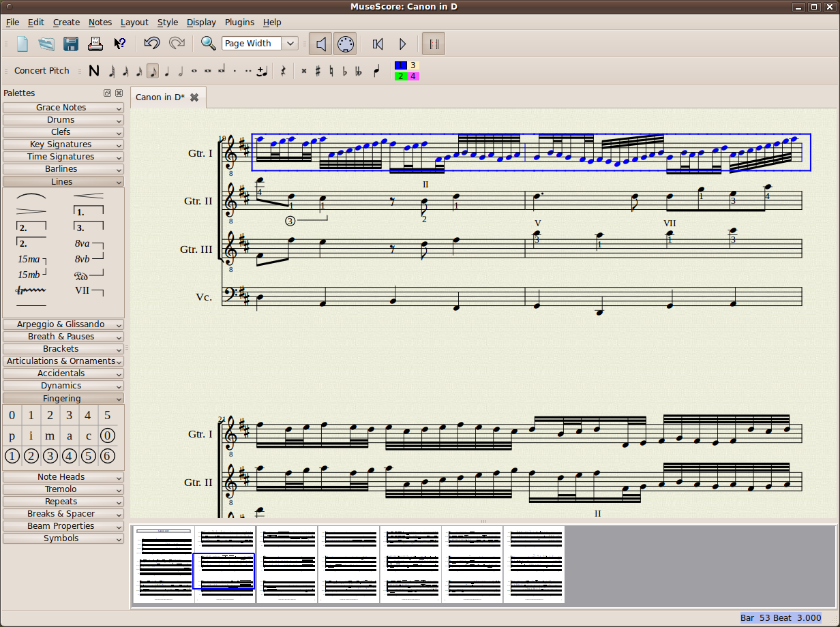
Task: Select fingering number 3 in the palette
Action: pyautogui.click(x=69, y=415)
